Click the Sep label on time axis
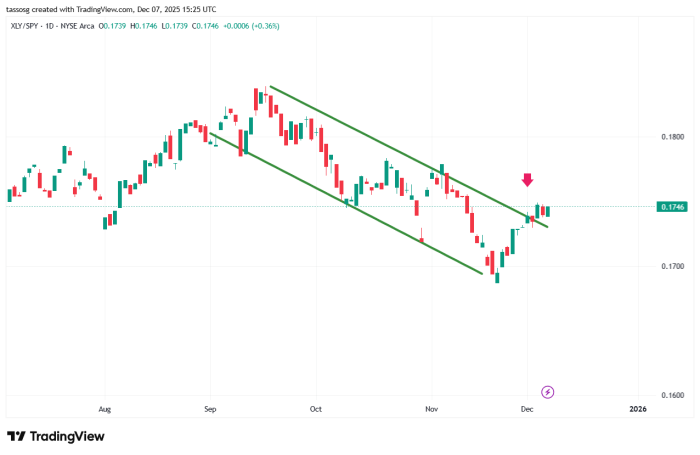700x455 pixels. (x=210, y=409)
